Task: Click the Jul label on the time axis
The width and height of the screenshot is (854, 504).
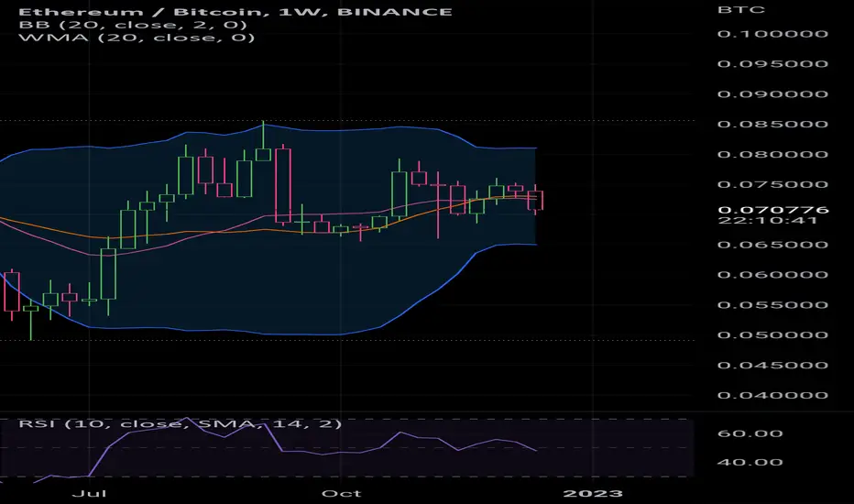Action: (x=89, y=494)
